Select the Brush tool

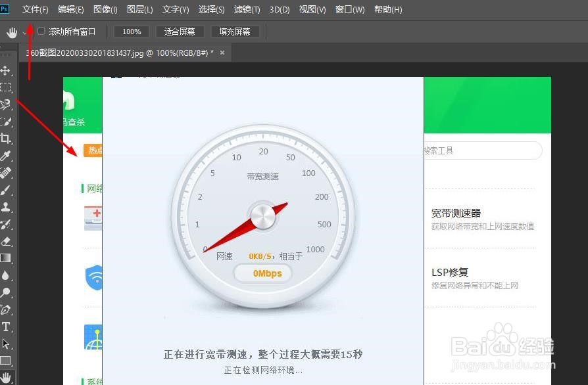coord(7,190)
